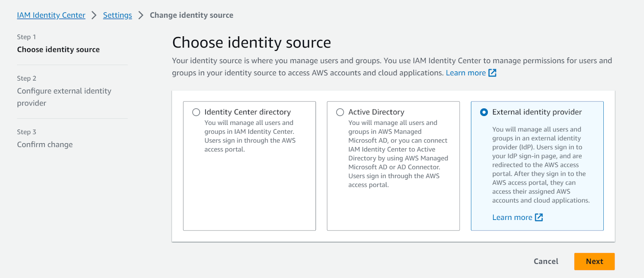The width and height of the screenshot is (644, 278).
Task: Open Learn more link in External identity provider card
Action: pyautogui.click(x=512, y=218)
